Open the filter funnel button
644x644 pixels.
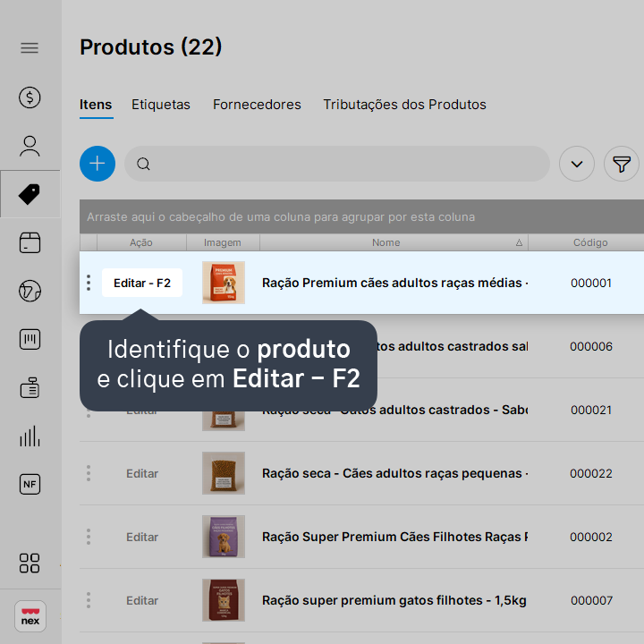point(622,164)
